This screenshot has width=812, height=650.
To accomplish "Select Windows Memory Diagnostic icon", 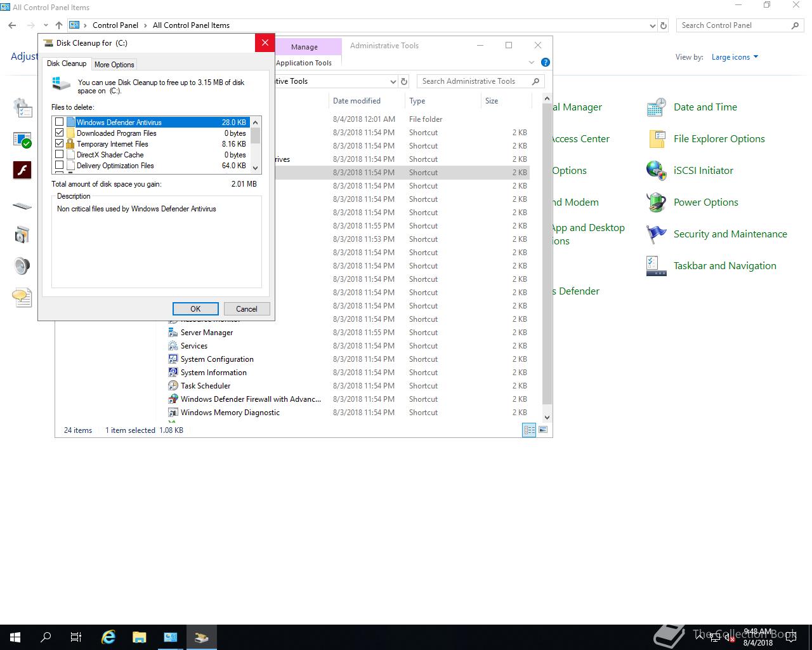I will coord(173,413).
